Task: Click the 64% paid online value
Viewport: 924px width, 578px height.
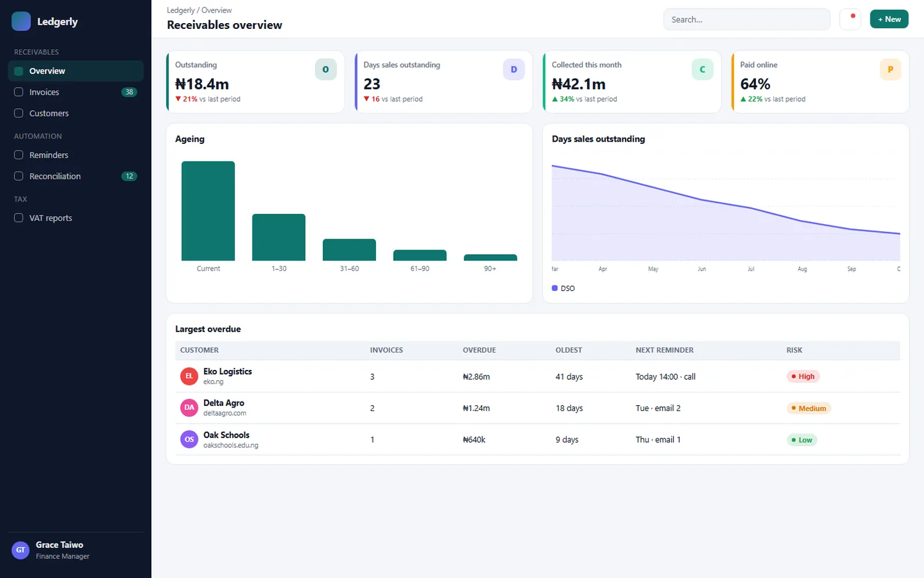Action: click(755, 84)
